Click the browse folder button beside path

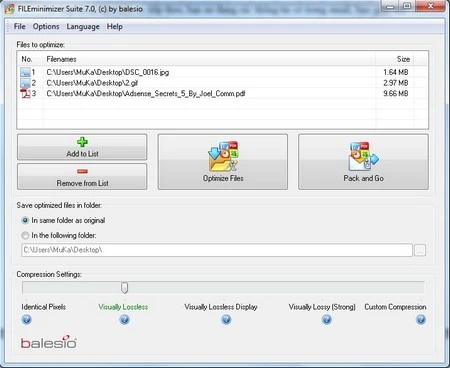pyautogui.click(x=420, y=250)
